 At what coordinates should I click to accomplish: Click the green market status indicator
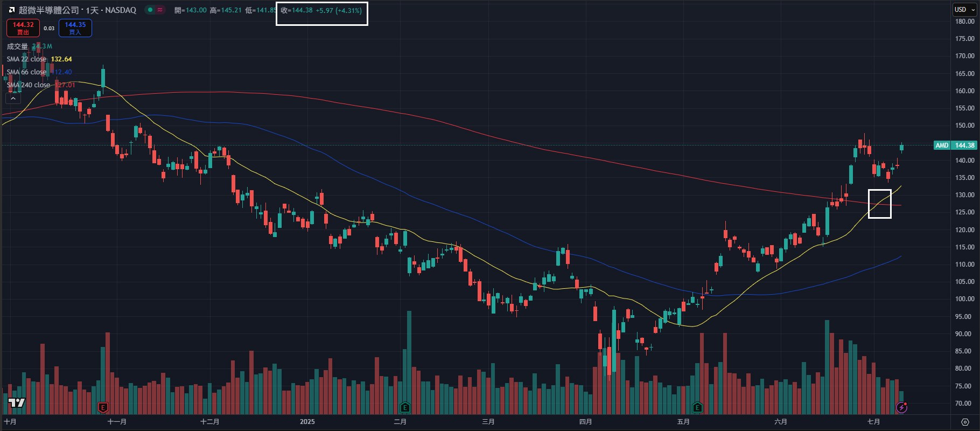click(150, 10)
